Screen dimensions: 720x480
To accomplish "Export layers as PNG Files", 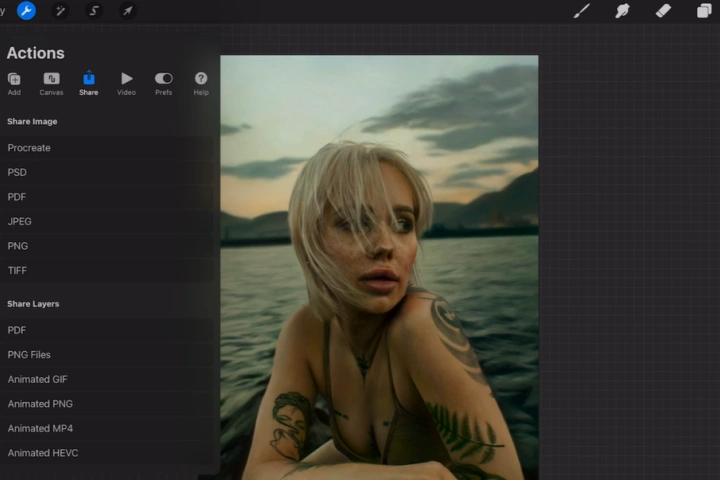I will coord(107,355).
